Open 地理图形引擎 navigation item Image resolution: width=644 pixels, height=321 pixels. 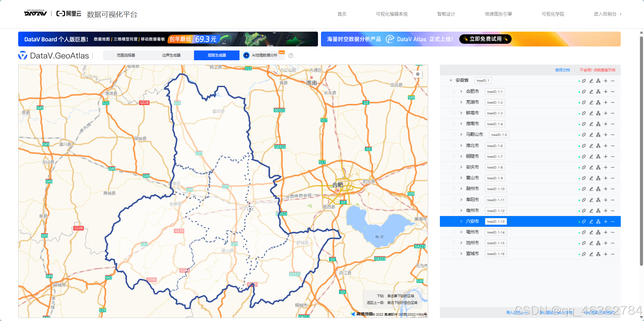[498, 14]
